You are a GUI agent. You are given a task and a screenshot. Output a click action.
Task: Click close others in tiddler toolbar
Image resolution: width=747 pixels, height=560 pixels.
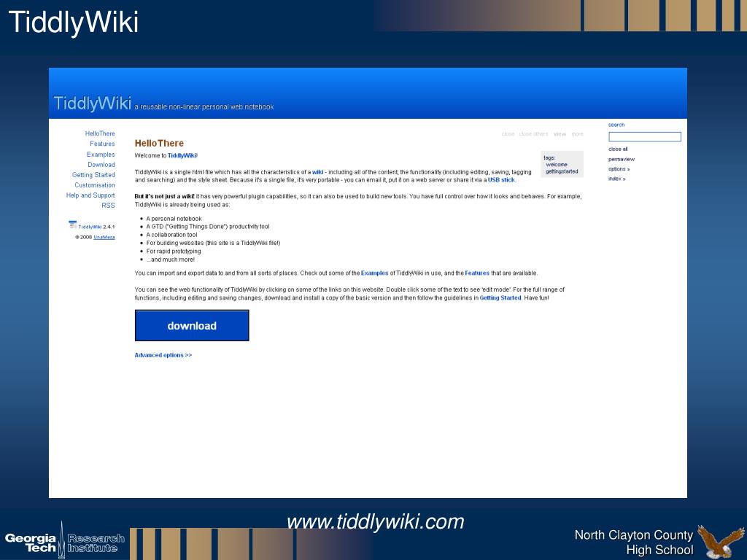pyautogui.click(x=533, y=134)
